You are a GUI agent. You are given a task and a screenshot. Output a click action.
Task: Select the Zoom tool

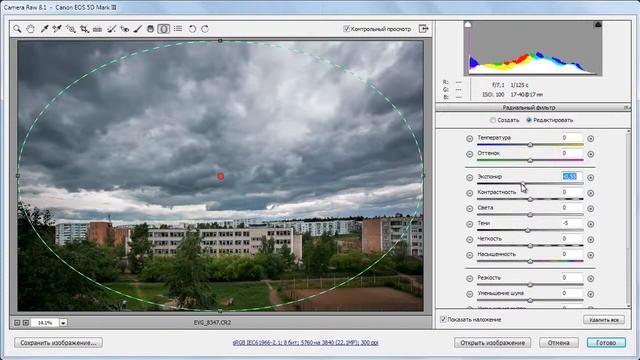[x=17, y=29]
